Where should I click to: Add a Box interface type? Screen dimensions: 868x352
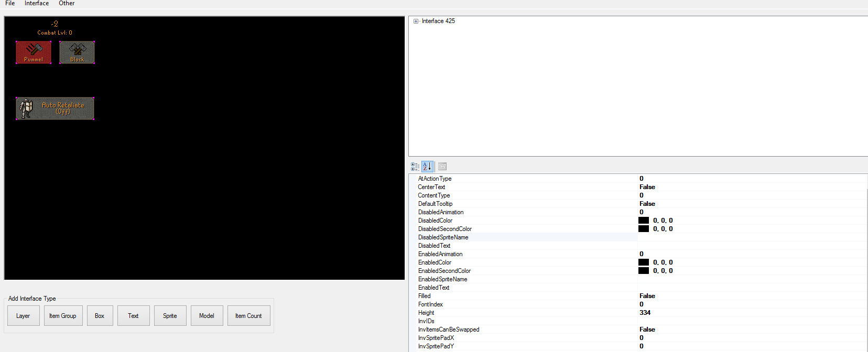coord(100,316)
